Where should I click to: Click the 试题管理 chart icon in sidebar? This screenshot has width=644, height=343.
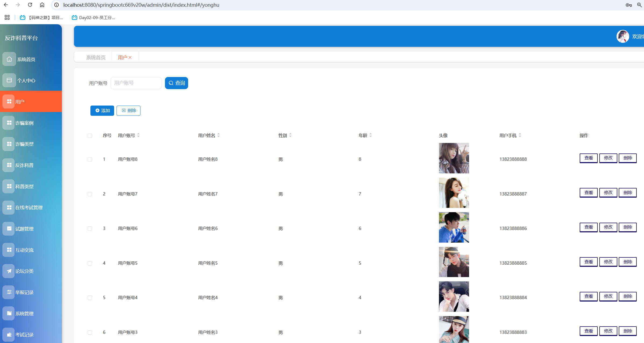[9, 229]
